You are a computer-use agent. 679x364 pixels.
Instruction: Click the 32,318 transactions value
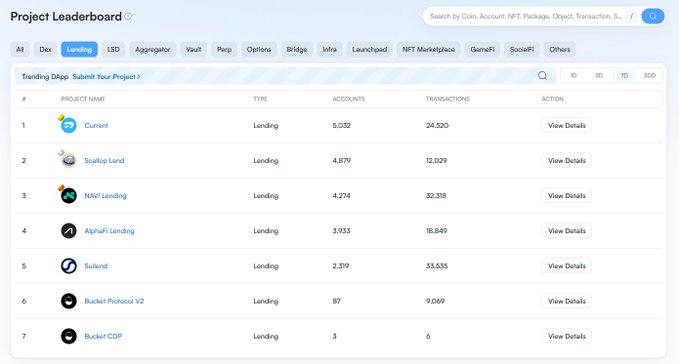[x=436, y=196]
